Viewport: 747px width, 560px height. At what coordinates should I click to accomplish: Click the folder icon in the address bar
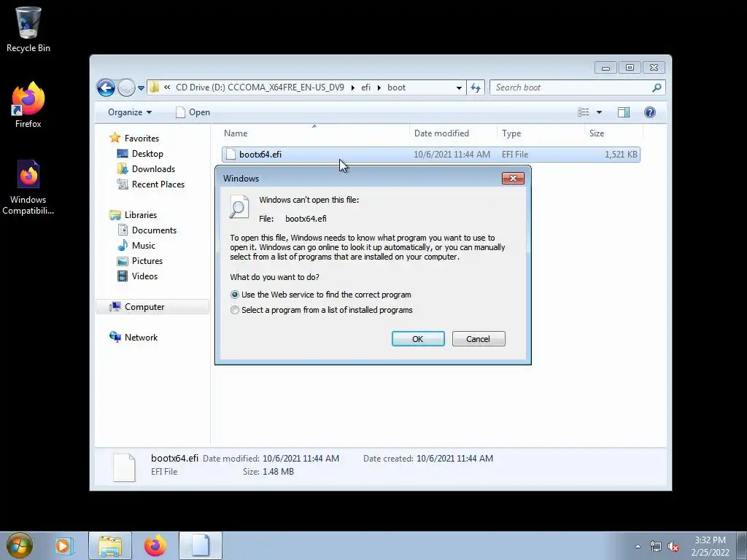click(x=154, y=87)
